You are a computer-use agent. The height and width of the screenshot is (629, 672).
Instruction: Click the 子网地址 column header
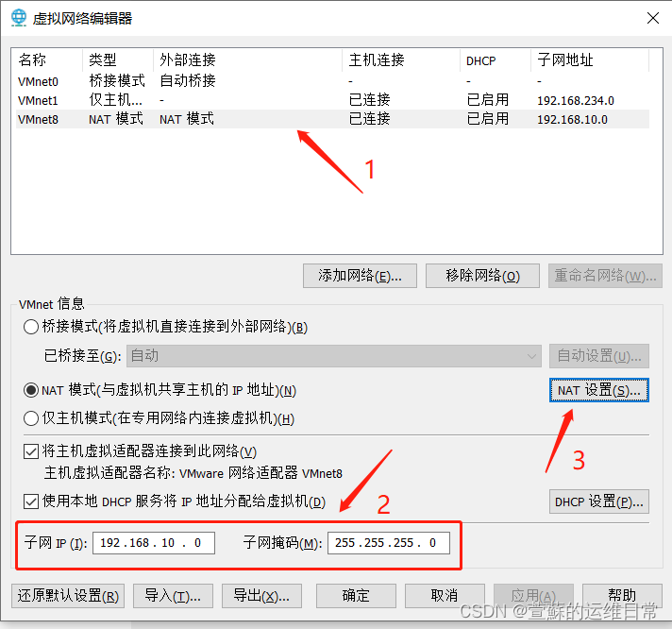(x=590, y=60)
